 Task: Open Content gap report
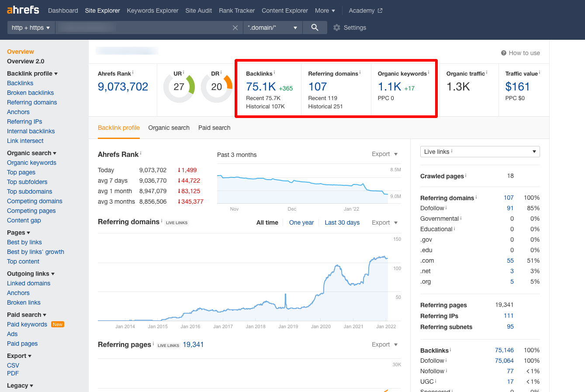click(x=24, y=220)
